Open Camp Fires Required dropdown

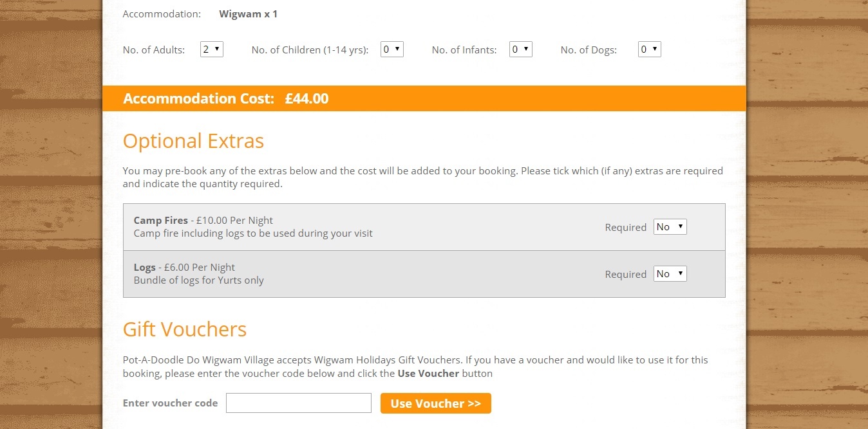coord(670,227)
